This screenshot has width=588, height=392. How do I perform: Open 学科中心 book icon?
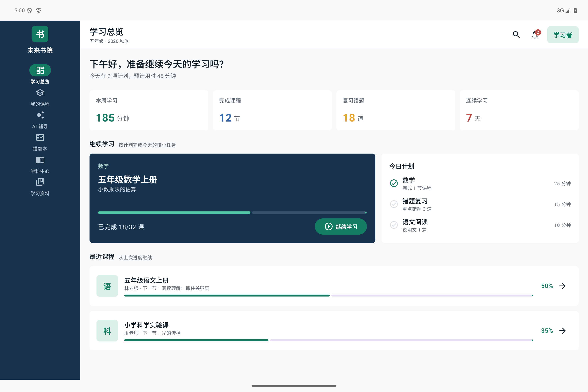(x=40, y=160)
